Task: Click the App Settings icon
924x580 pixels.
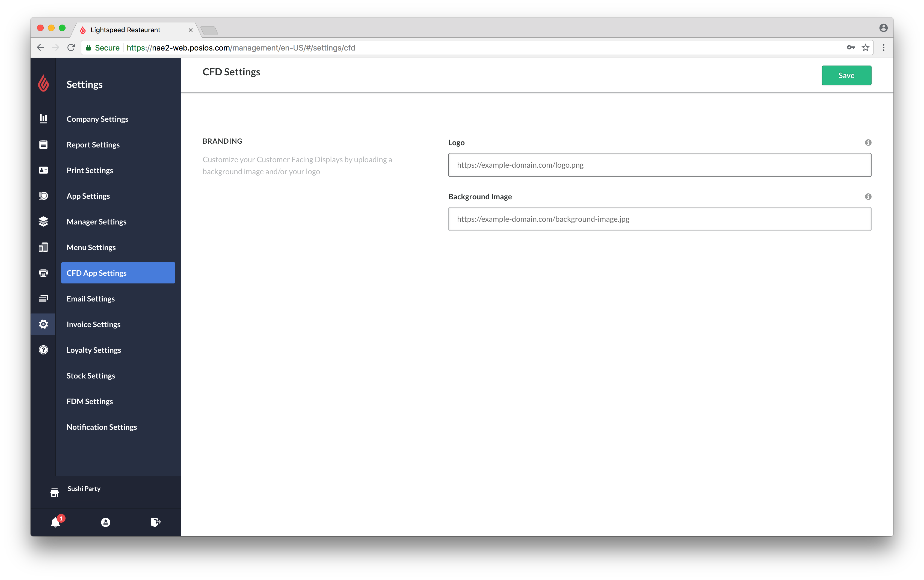Action: click(x=43, y=195)
